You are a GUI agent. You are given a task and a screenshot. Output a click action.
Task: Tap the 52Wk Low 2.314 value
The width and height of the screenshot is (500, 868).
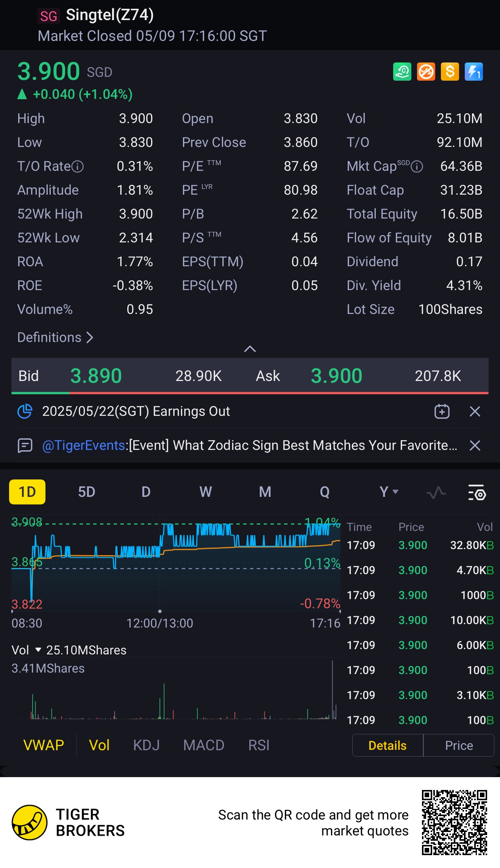click(x=136, y=238)
